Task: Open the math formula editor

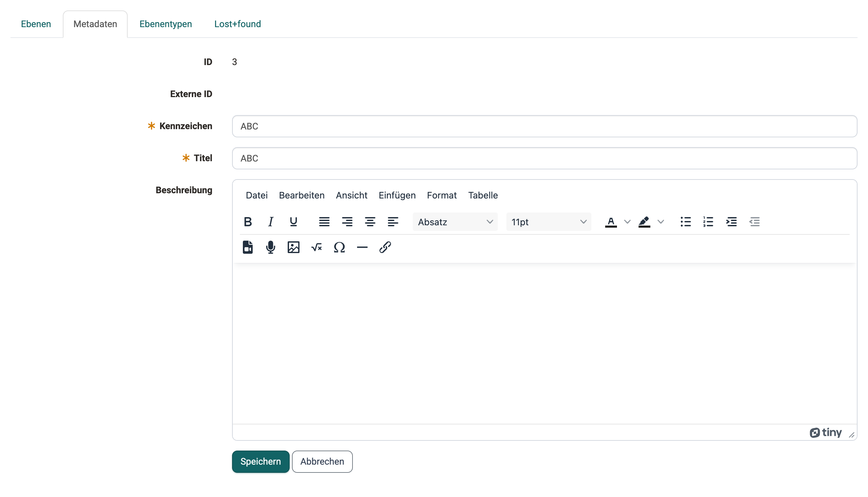Action: click(x=316, y=247)
